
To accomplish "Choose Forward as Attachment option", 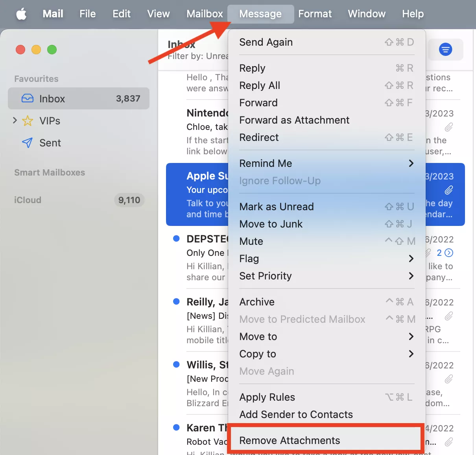I will (294, 120).
